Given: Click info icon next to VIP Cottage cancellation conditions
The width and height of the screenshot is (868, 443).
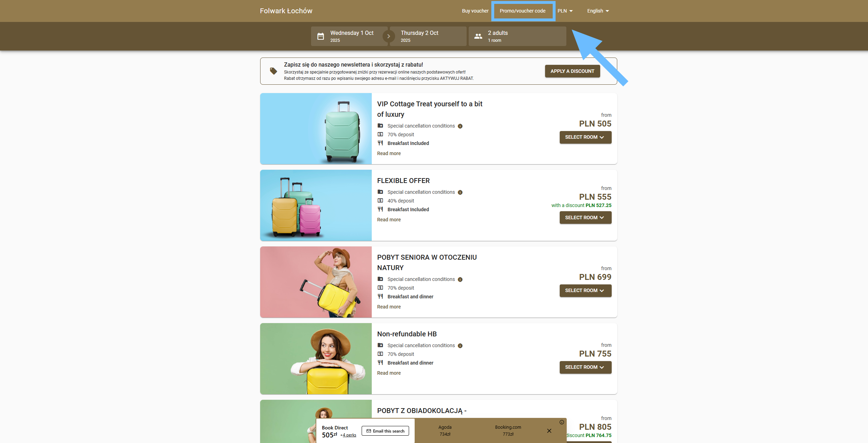Looking at the screenshot, I should click(x=460, y=126).
